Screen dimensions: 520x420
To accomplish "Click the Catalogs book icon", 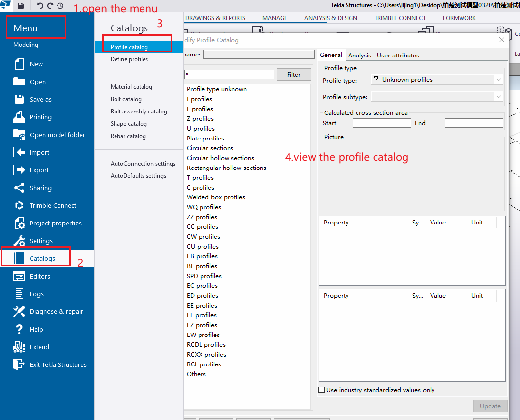I will [x=19, y=258].
